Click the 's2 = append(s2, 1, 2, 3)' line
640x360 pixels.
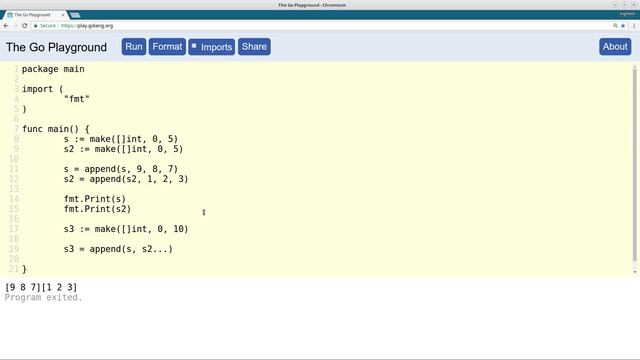coord(126,179)
